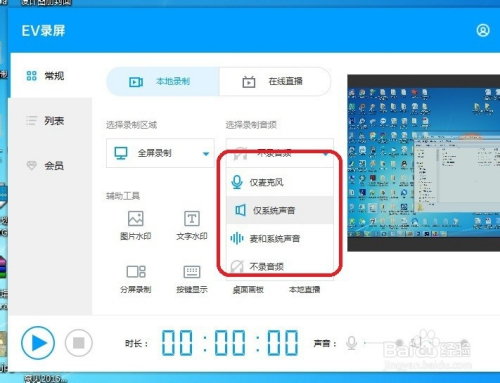Click the desktop preview thumbnail

(x=424, y=163)
